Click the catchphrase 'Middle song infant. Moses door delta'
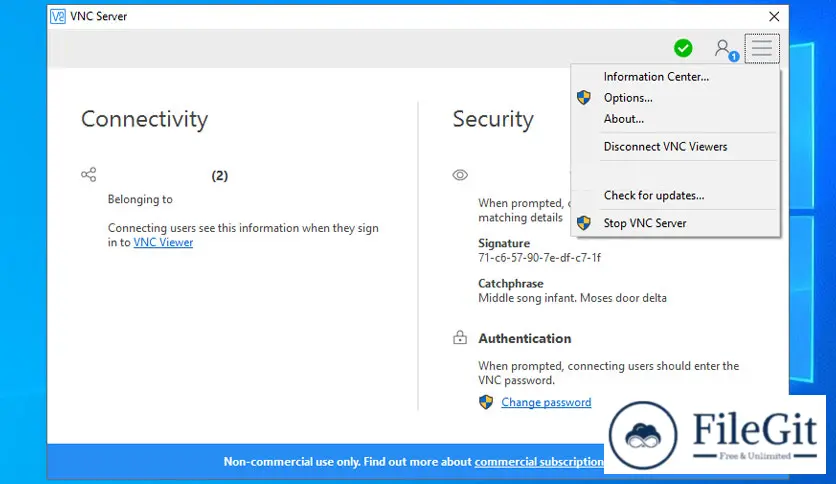836x484 pixels. 572,298
